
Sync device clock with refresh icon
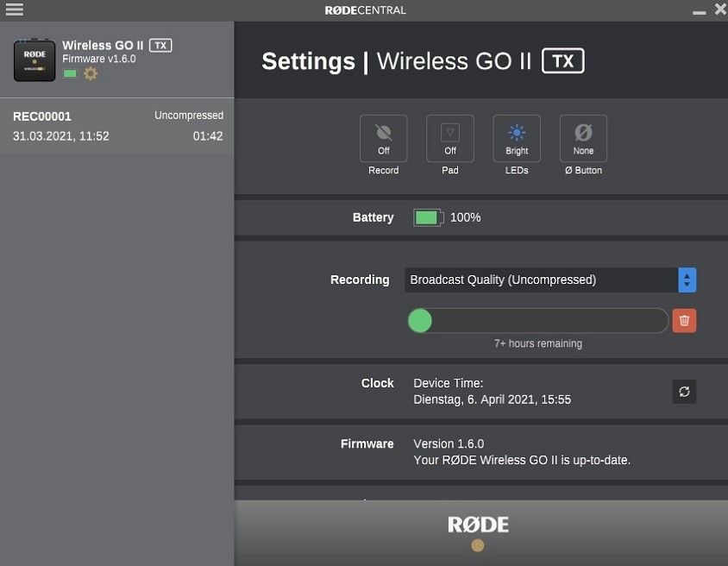pos(684,392)
